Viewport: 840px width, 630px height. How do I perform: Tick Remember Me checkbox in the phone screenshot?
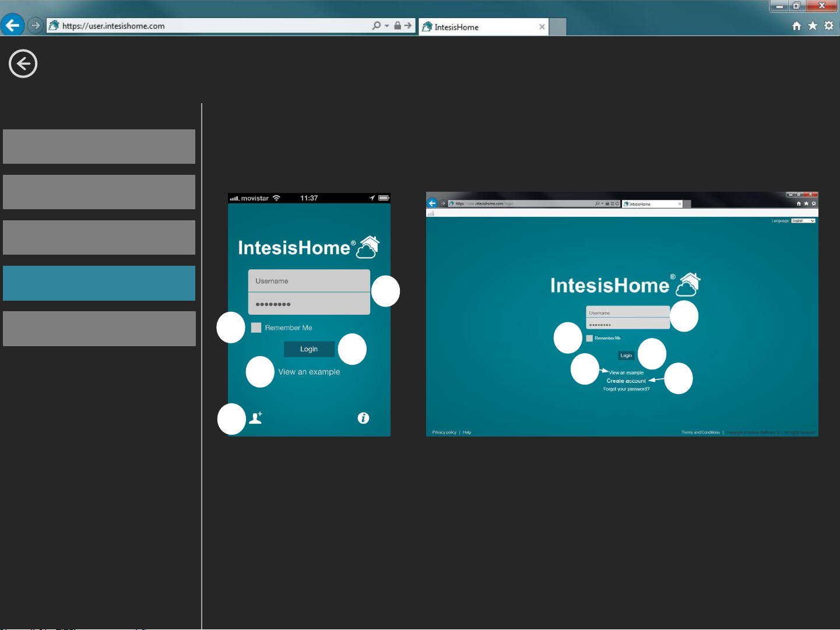click(x=256, y=328)
